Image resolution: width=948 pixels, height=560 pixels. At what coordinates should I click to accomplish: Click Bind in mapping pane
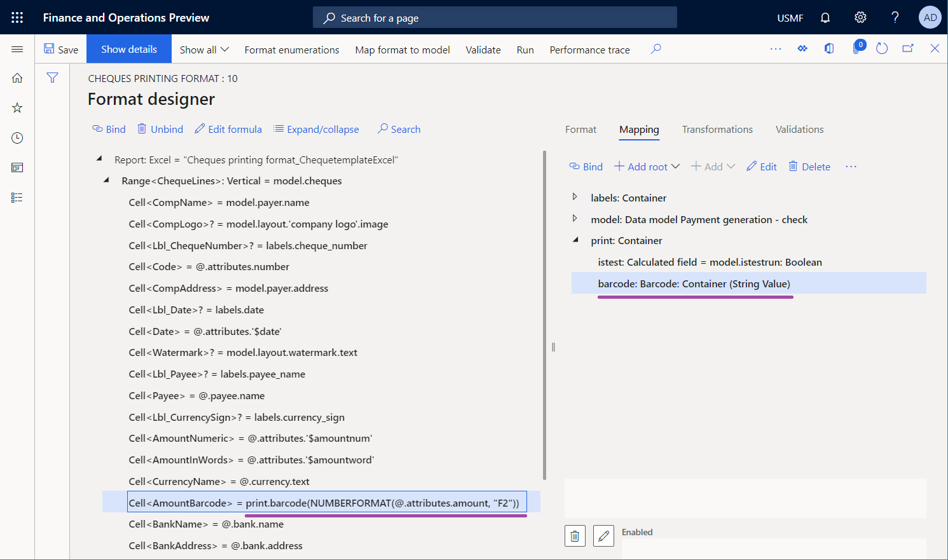click(586, 167)
